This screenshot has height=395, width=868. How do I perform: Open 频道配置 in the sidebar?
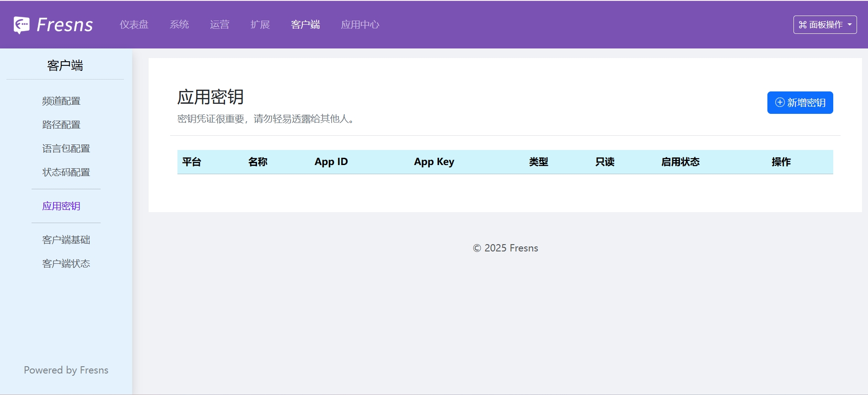(61, 101)
